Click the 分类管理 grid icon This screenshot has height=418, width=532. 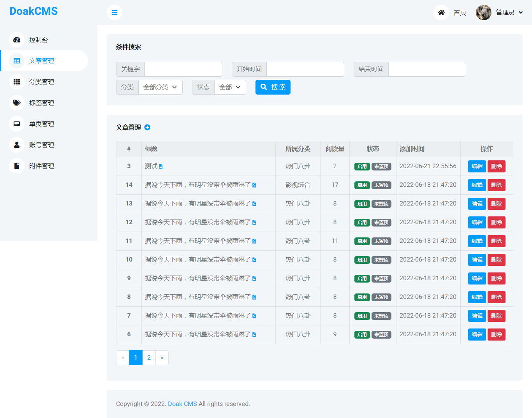coord(17,82)
